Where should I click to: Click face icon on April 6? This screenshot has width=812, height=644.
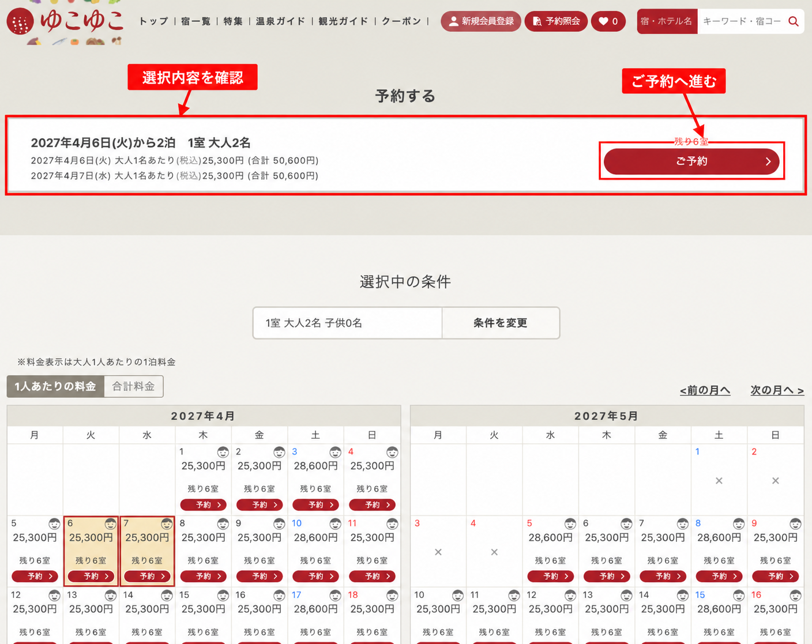110,524
